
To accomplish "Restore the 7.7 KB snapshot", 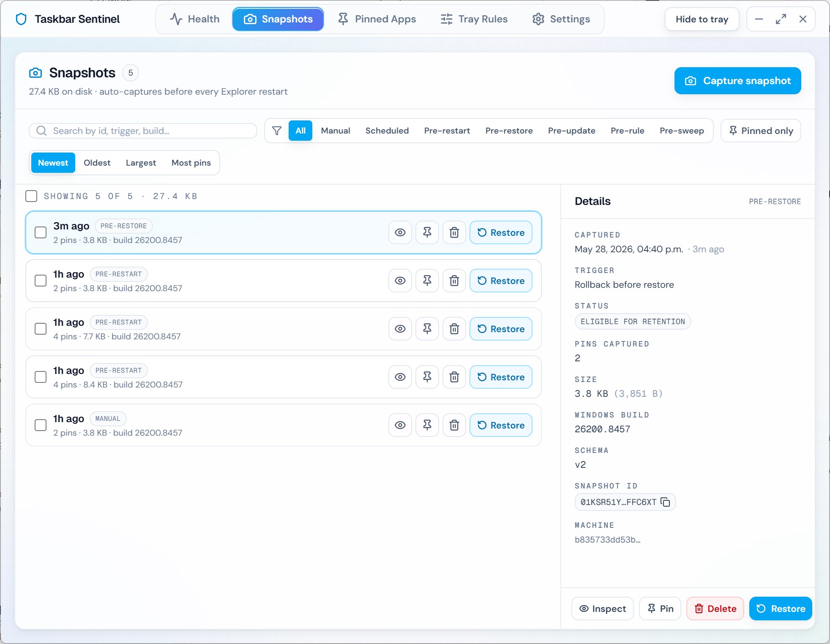I will 501,329.
